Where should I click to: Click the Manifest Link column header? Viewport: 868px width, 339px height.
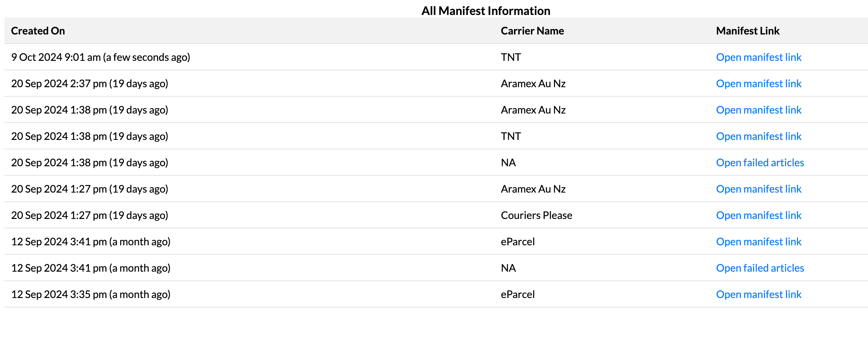747,31
